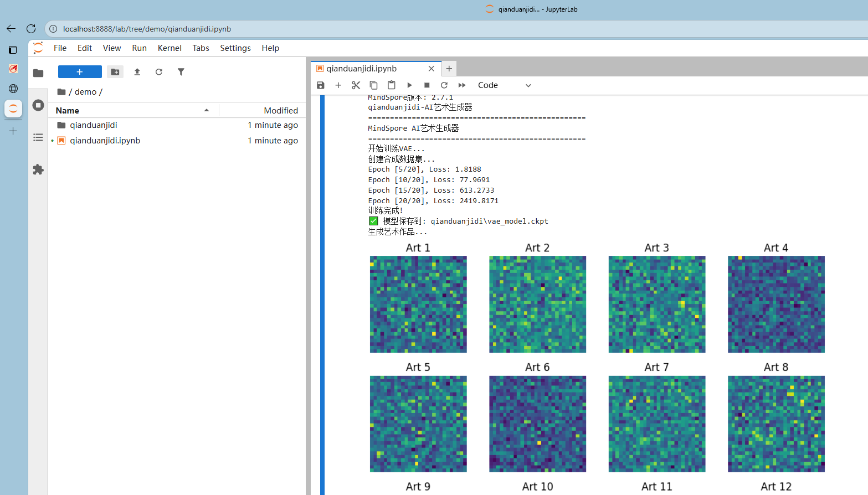Save the notebook with the disk icon
The height and width of the screenshot is (495, 868).
click(320, 85)
